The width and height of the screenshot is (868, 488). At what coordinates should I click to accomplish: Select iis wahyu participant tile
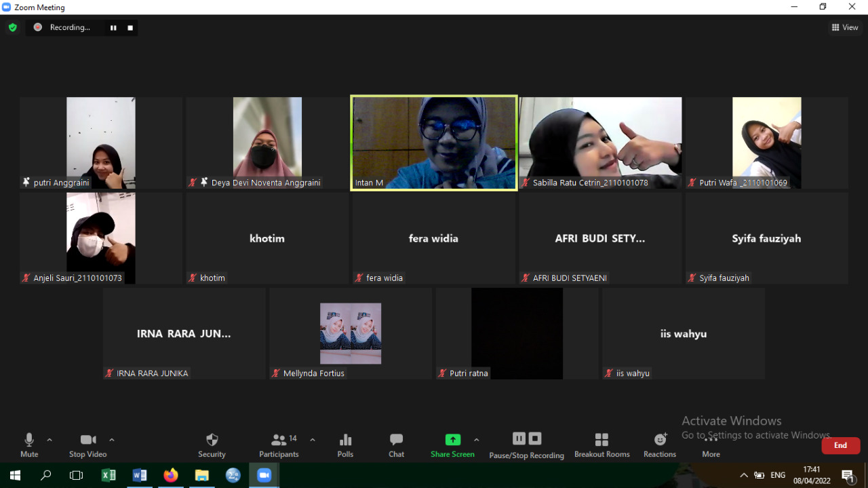(x=684, y=333)
